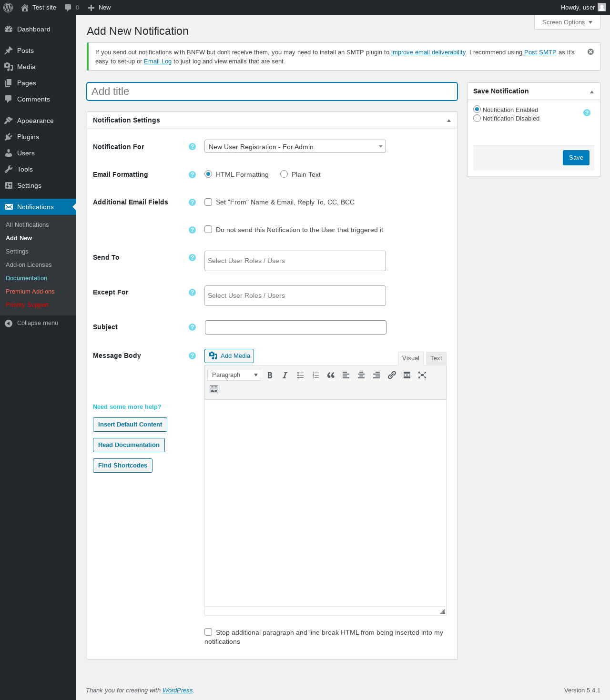Image resolution: width=610 pixels, height=700 pixels.
Task: Select Plain Text radio button
Action: pos(284,174)
